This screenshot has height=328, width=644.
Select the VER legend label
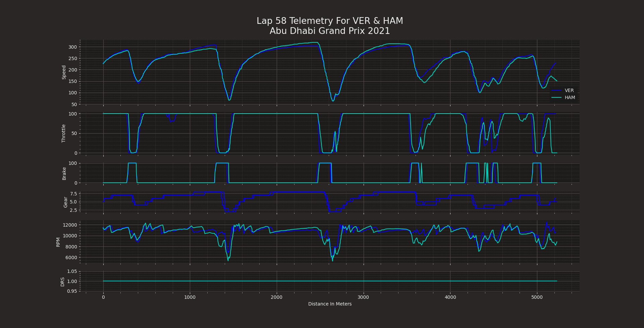[x=569, y=90]
